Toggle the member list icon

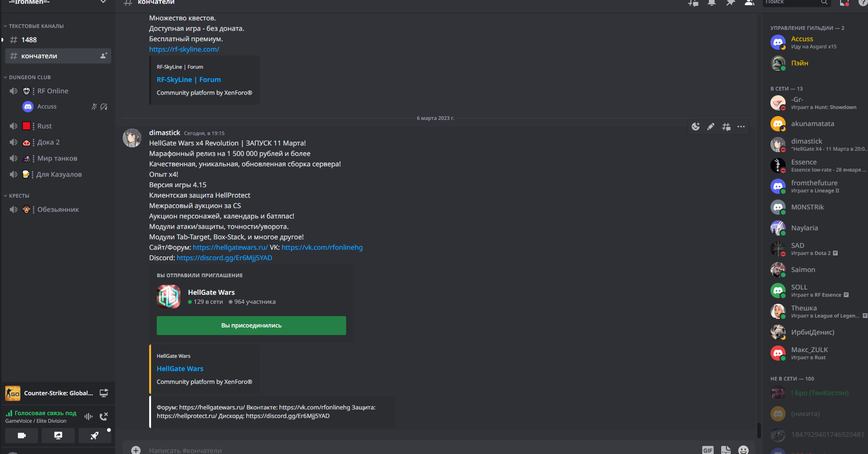749,2
